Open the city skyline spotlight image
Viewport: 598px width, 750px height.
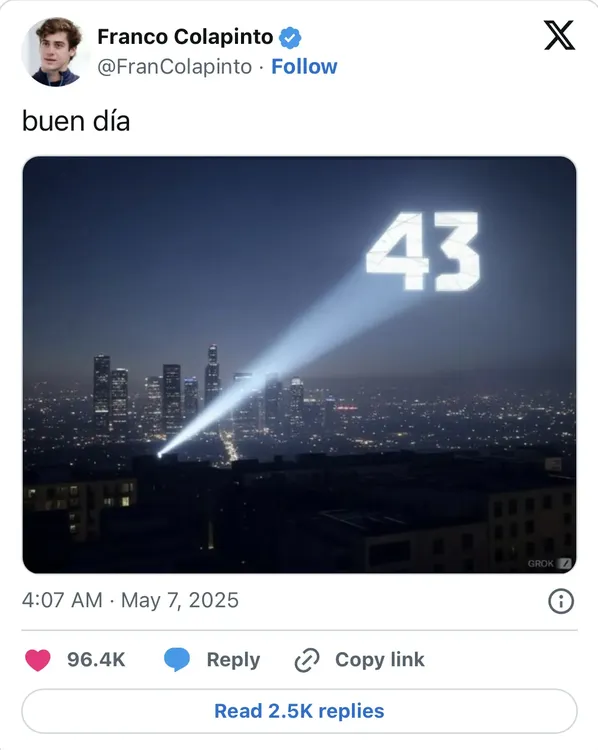[299, 364]
